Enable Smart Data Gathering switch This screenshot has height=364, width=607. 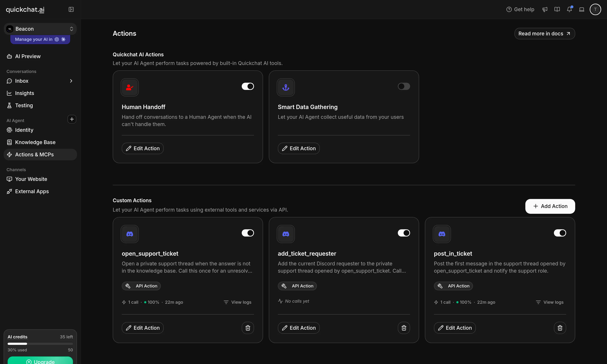[404, 86]
